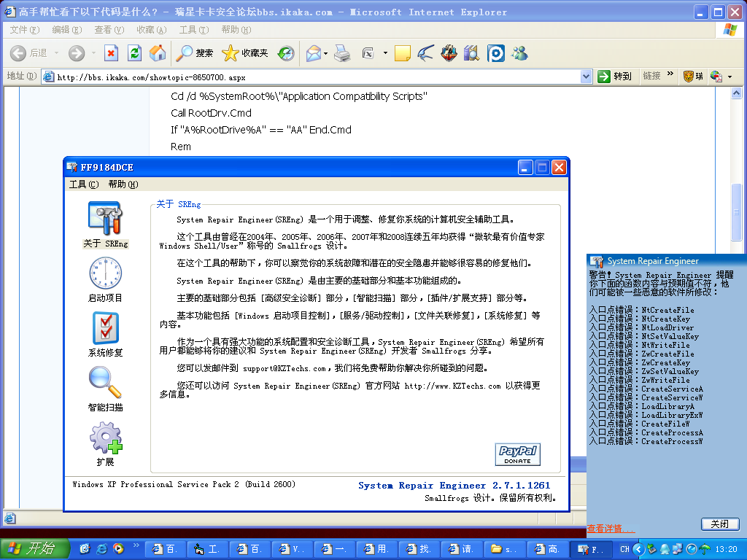
Task: Expand the Quick Launch chevron on taskbar
Action: [136, 545]
